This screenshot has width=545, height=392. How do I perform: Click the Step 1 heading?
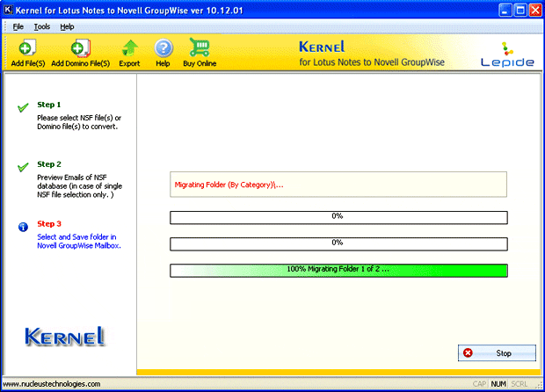[x=49, y=105]
